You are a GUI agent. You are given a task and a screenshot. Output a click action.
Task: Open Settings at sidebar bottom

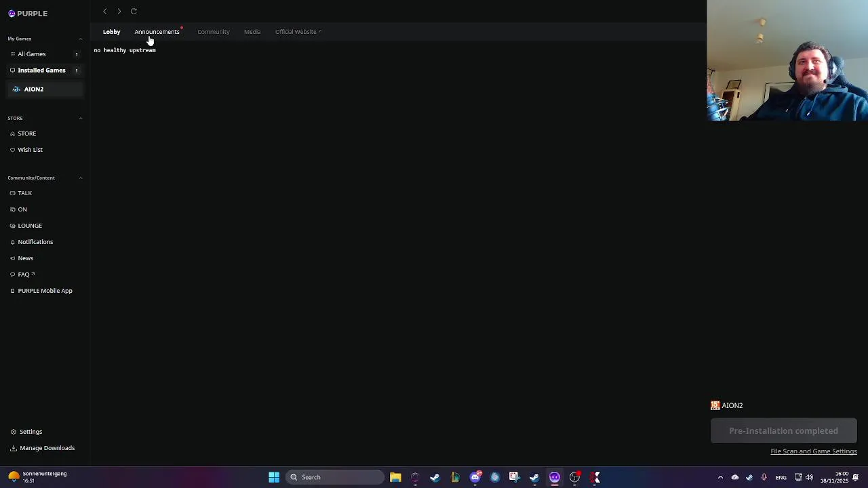(x=27, y=432)
